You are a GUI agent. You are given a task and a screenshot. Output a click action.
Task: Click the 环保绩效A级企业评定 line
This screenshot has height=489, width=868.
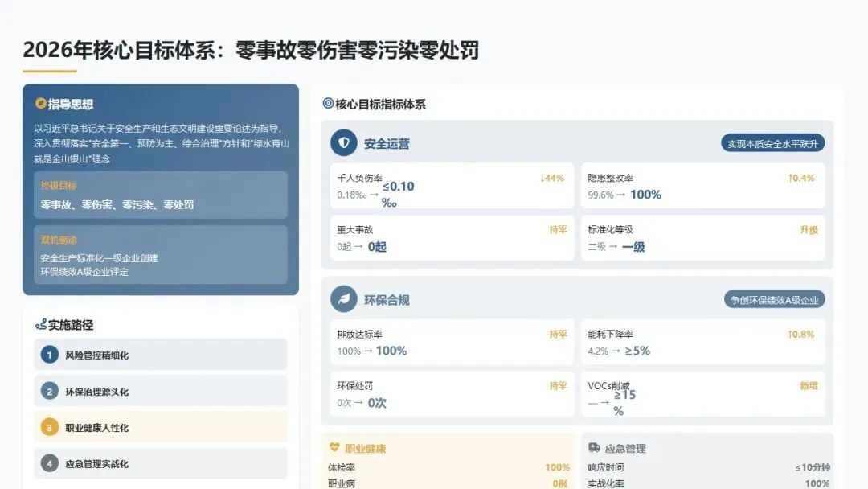(84, 272)
